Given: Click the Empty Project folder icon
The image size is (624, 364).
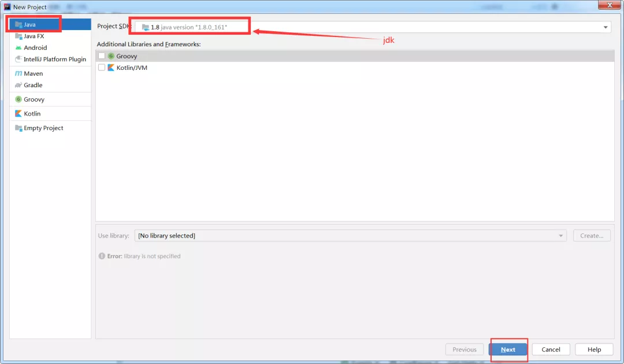Looking at the screenshot, I should [x=18, y=128].
